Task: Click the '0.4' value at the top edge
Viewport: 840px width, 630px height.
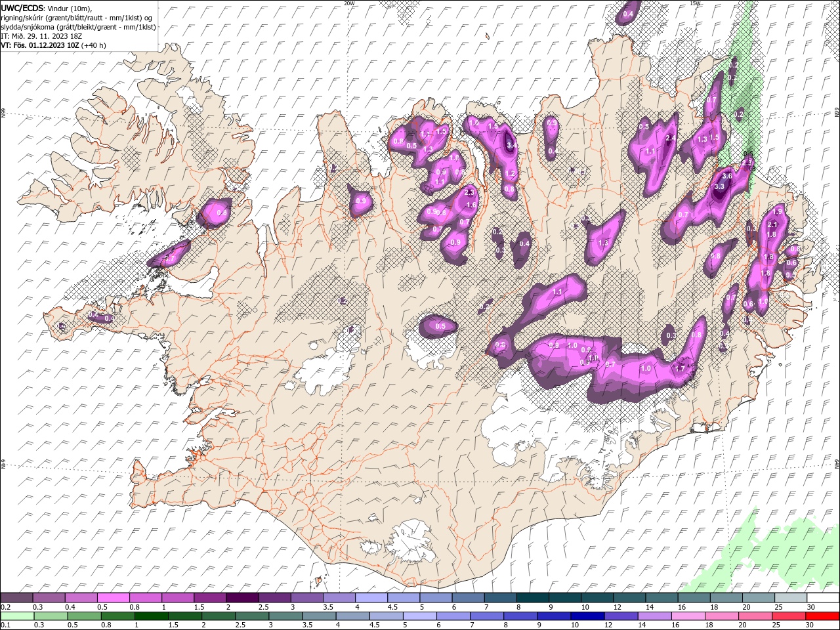Action: tap(628, 14)
